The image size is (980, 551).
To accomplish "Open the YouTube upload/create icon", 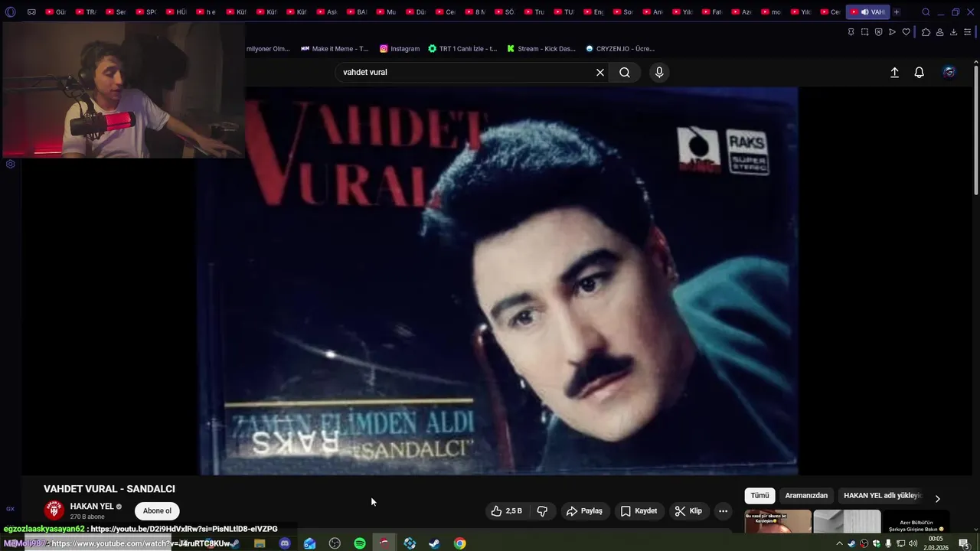I will [894, 72].
